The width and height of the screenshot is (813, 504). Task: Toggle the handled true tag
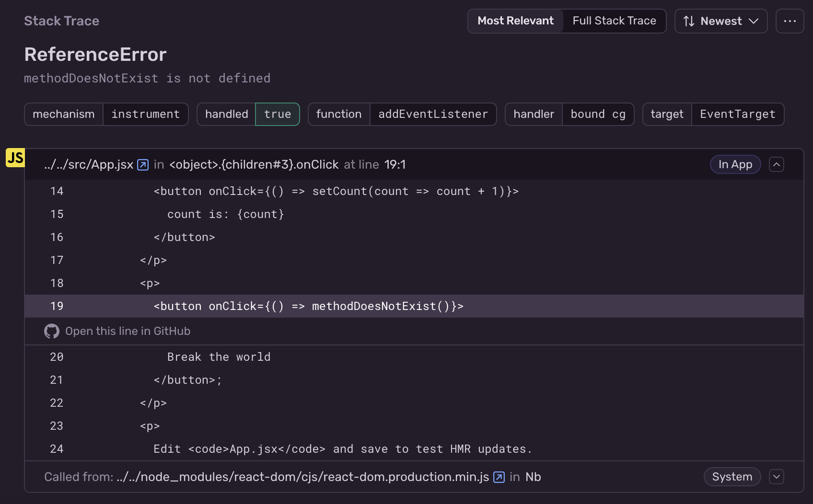click(248, 114)
